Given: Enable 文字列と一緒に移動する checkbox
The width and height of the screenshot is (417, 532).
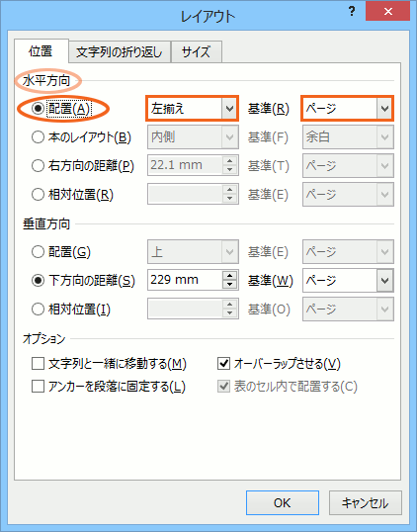Looking at the screenshot, I should click(x=38, y=363).
